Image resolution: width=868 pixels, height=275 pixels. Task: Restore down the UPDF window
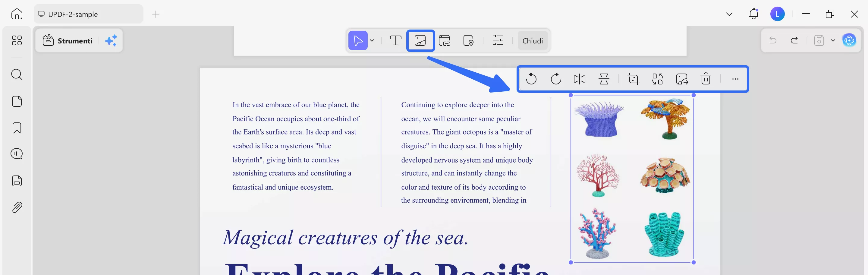830,14
